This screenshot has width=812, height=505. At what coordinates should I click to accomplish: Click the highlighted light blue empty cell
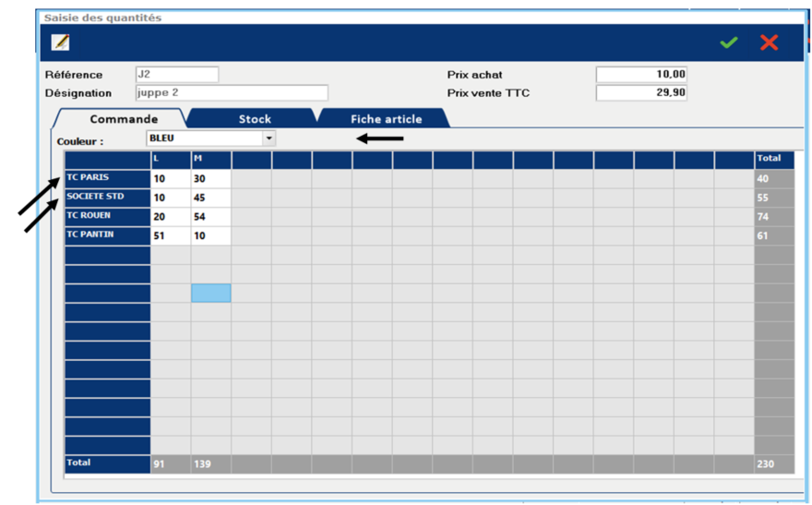point(210,294)
